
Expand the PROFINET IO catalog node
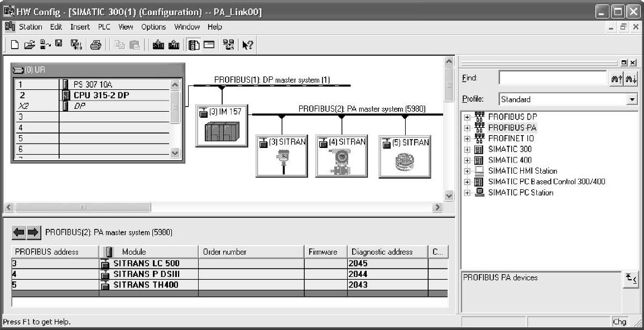467,138
